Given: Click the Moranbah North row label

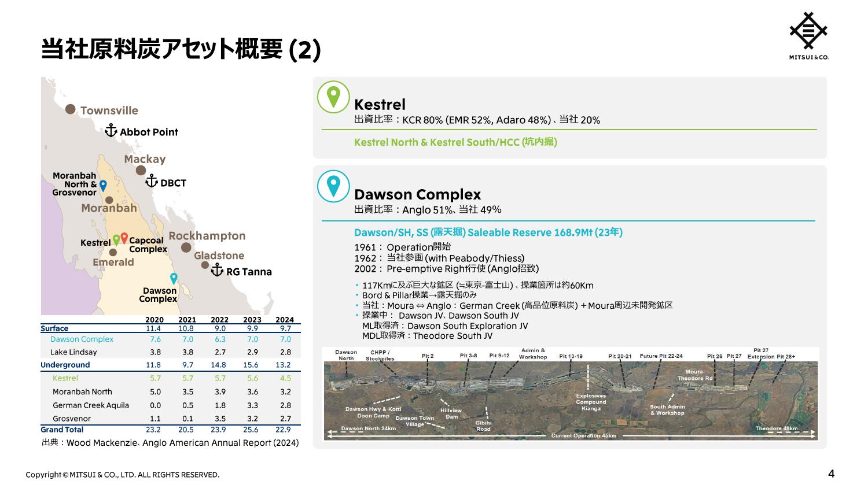Looking at the screenshot, I should pos(82,391).
